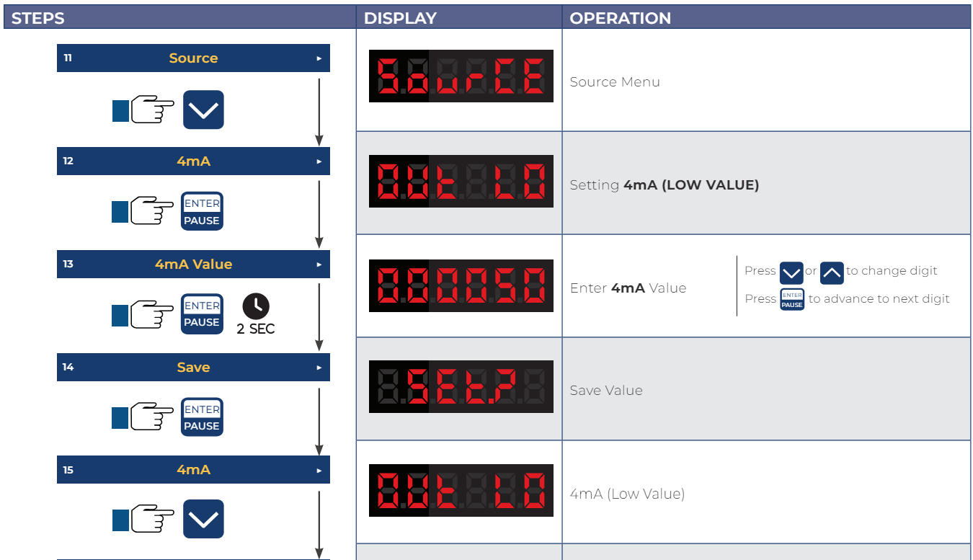
Task: Click the '2 SEC' label
Action: click(x=256, y=329)
